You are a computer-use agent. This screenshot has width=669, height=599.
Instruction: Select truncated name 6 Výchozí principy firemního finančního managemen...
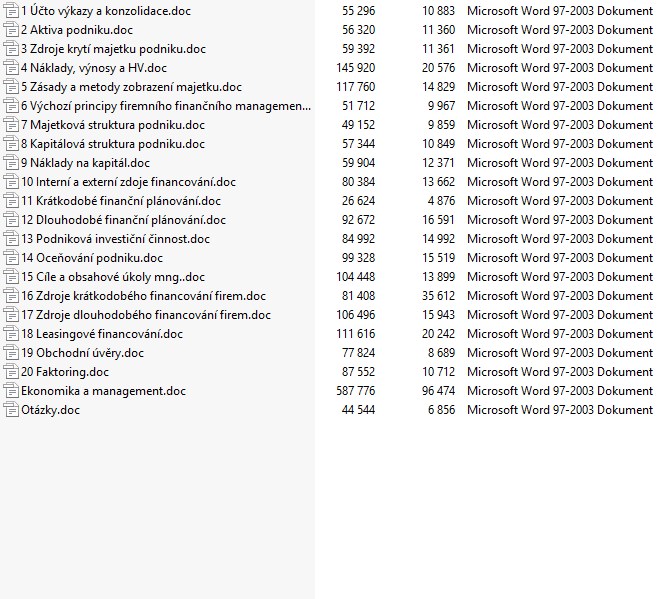pos(166,106)
